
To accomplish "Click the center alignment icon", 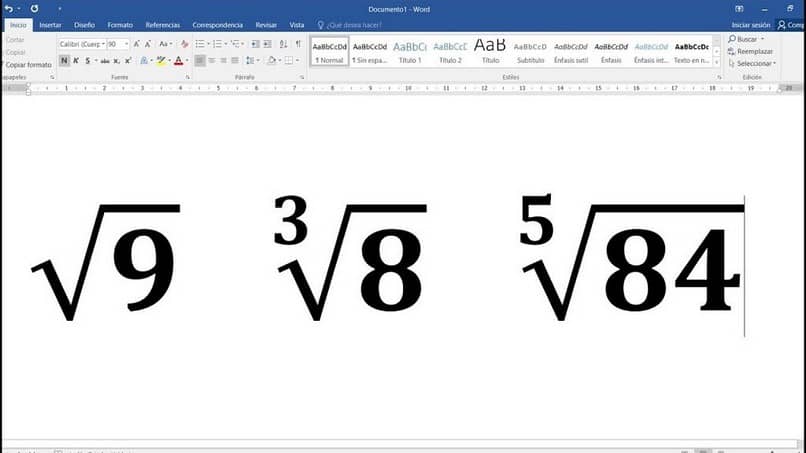I will tap(212, 61).
